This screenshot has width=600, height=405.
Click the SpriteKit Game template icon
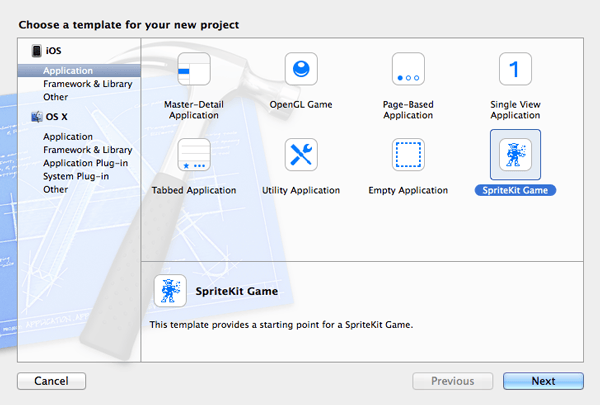pos(515,155)
